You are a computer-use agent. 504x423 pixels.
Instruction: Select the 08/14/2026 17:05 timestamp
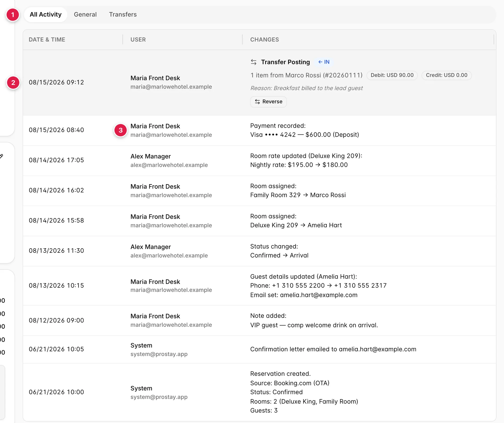tap(56, 160)
